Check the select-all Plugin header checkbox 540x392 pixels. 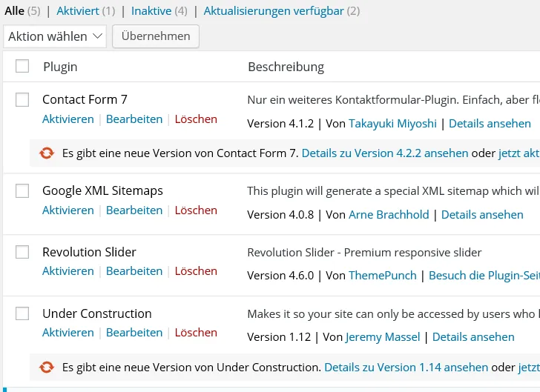point(22,66)
